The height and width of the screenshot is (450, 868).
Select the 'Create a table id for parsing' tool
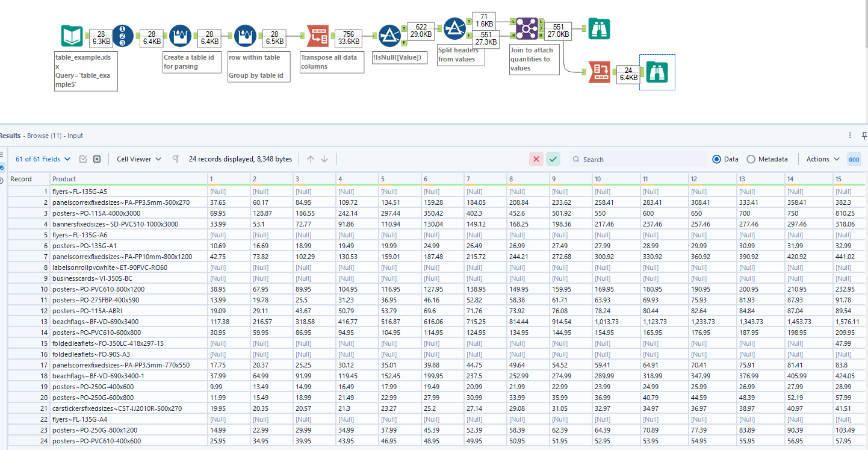[x=181, y=36]
